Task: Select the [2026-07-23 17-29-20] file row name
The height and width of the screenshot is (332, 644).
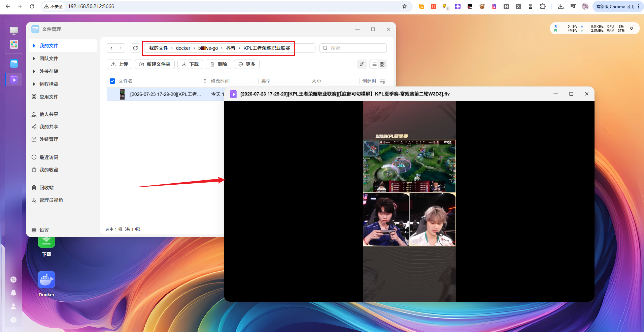Action: (166, 94)
